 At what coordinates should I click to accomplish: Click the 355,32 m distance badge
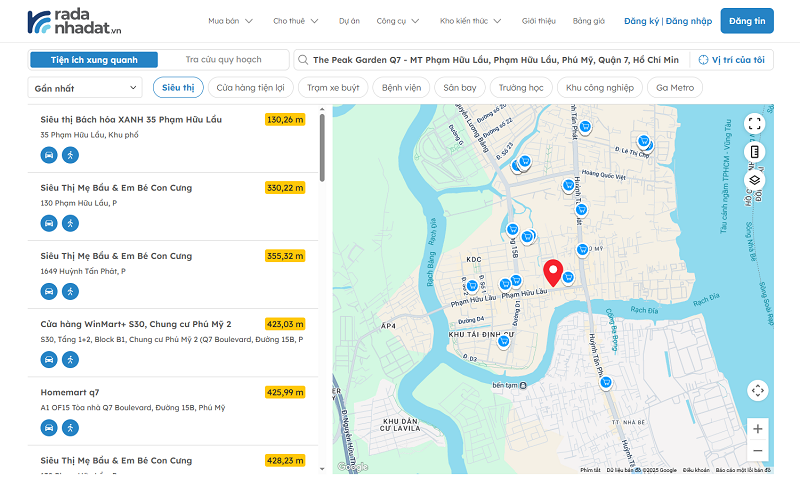[285, 256]
